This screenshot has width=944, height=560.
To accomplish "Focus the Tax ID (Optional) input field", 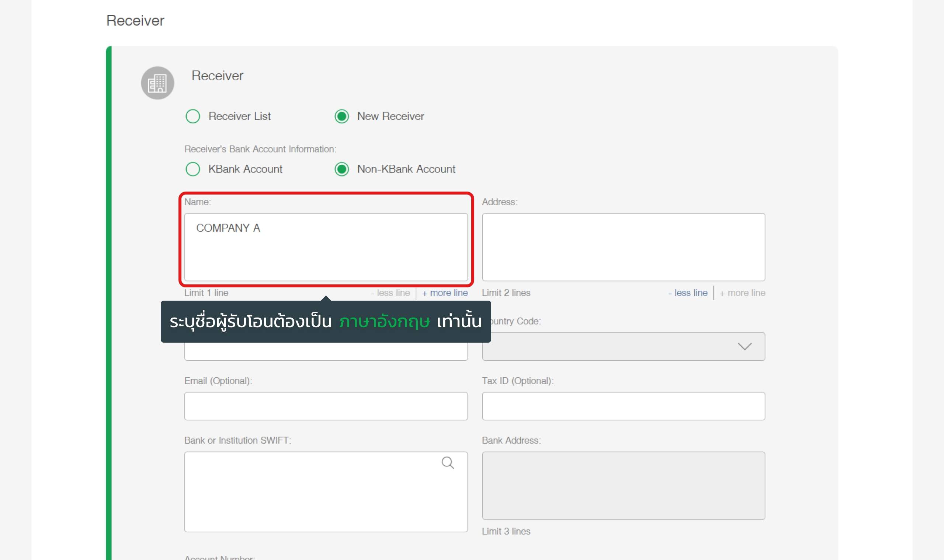I will (x=623, y=406).
